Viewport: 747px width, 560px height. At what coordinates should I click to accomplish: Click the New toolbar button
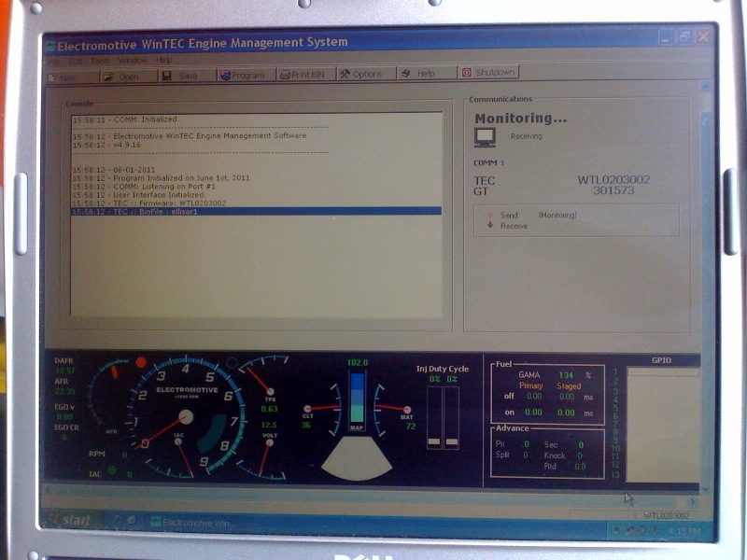click(x=72, y=77)
